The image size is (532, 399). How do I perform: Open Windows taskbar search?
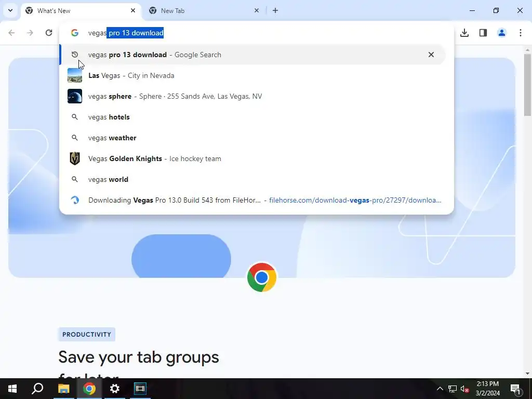[37, 389]
